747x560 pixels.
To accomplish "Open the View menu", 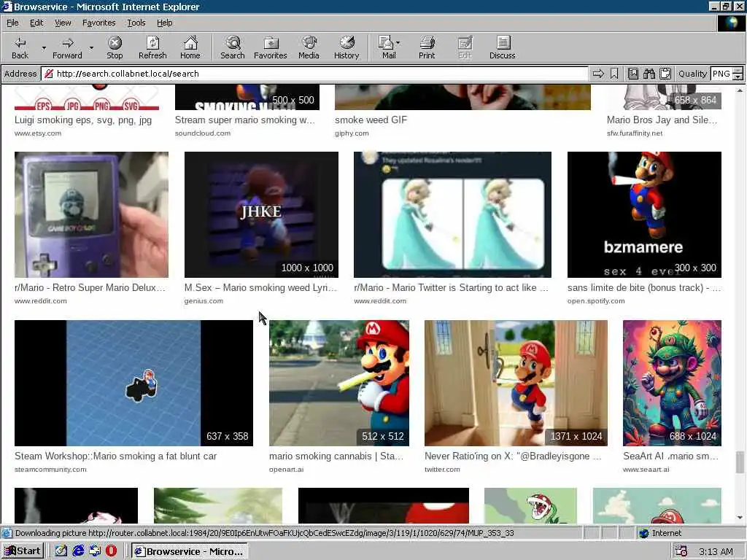I will (x=63, y=23).
